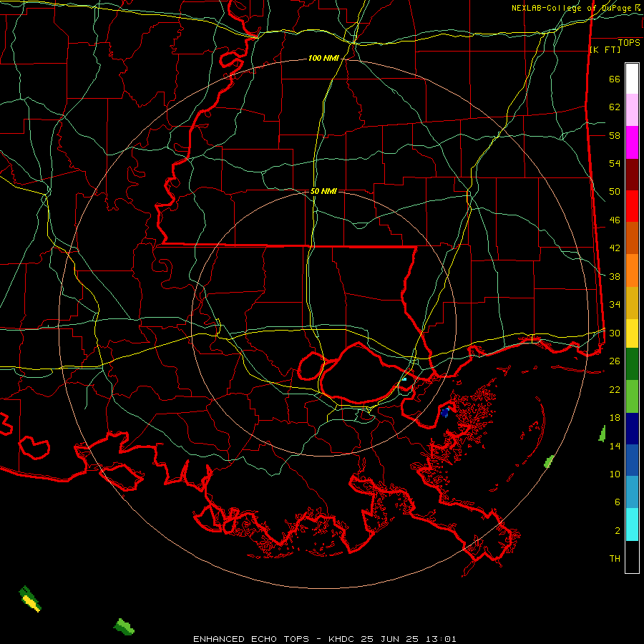Click the legend value '10'
The width and height of the screenshot is (644, 644).
pos(615,474)
